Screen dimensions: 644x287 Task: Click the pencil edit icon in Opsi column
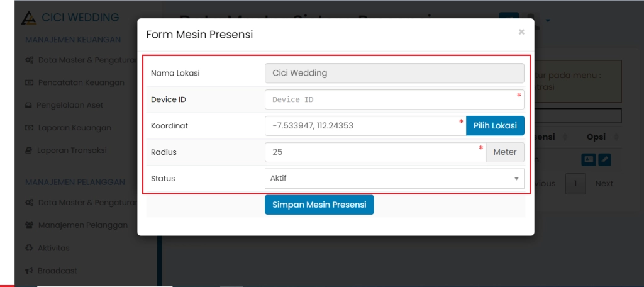[604, 160]
